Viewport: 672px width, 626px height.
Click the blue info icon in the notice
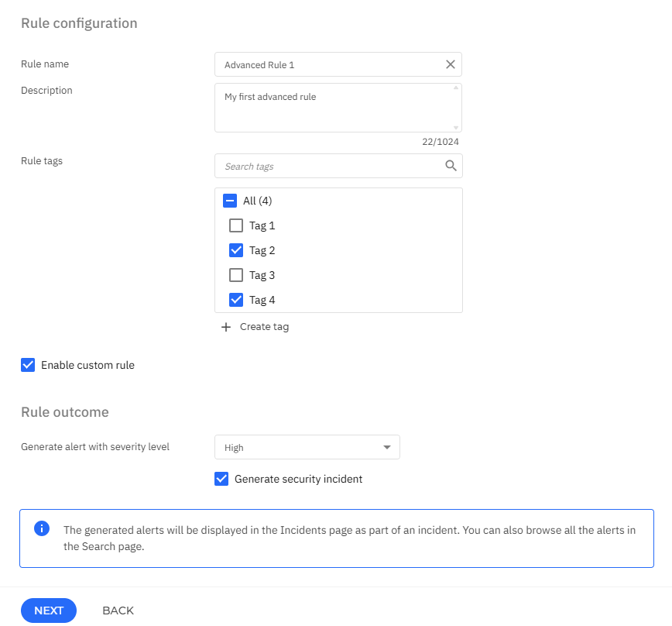coord(42,528)
